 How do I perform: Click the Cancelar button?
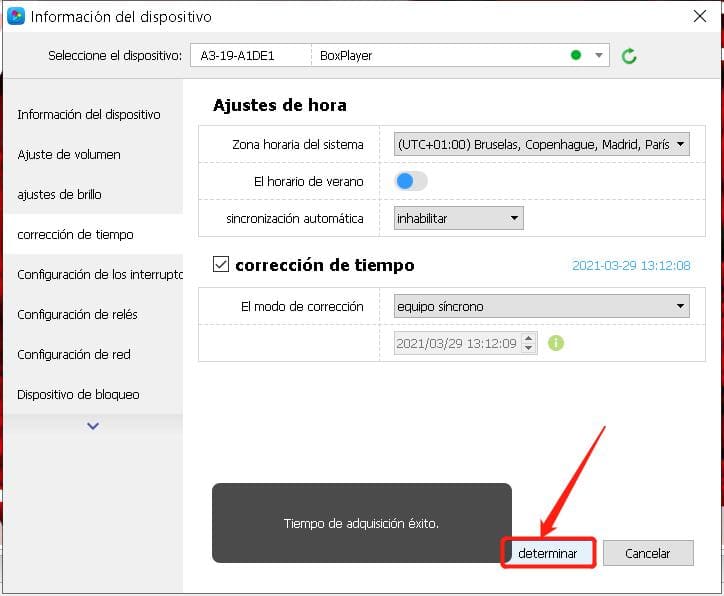pyautogui.click(x=648, y=553)
